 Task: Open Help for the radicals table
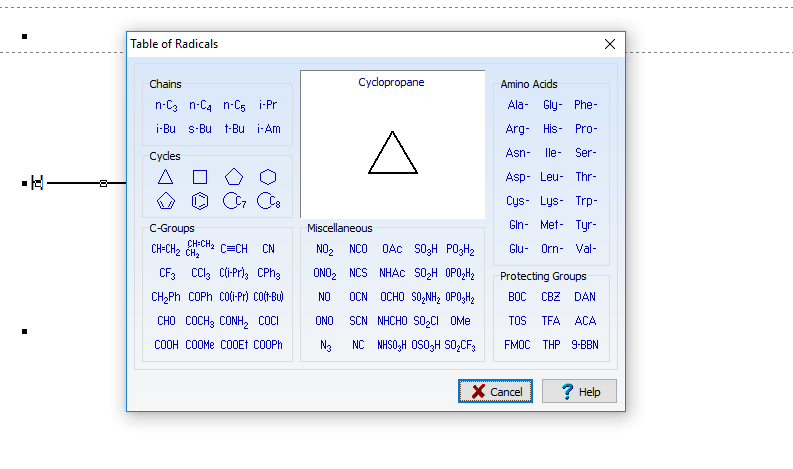[x=580, y=391]
